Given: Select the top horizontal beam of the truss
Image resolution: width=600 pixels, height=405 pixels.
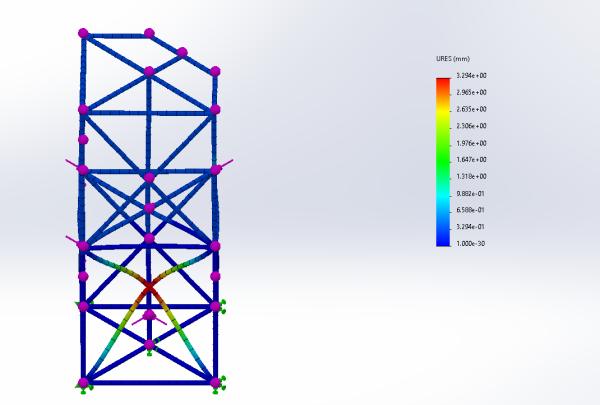Looking at the screenshot, I should (x=116, y=33).
